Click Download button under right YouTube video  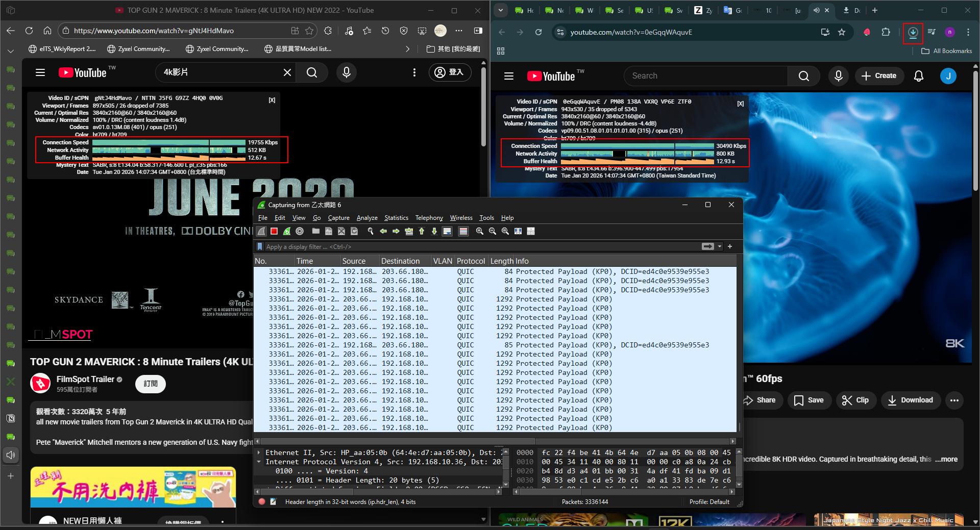(911, 400)
